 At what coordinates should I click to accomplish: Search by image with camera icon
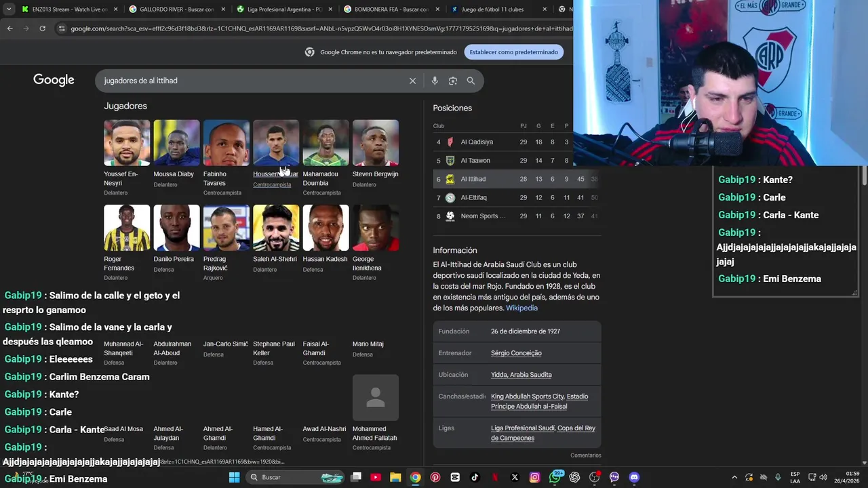(453, 81)
